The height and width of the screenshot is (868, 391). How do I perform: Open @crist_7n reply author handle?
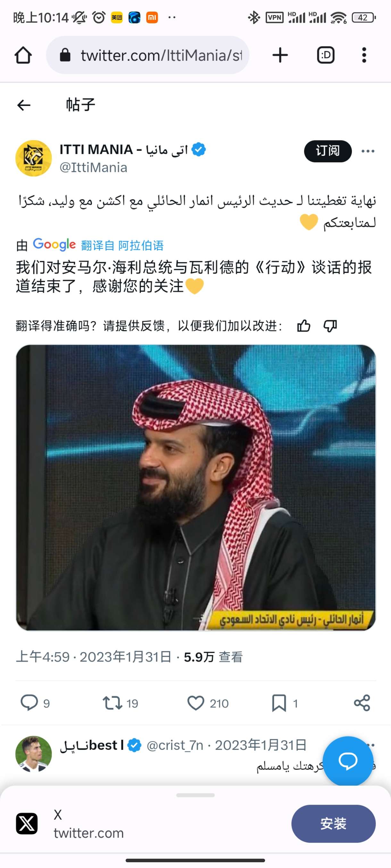click(175, 745)
